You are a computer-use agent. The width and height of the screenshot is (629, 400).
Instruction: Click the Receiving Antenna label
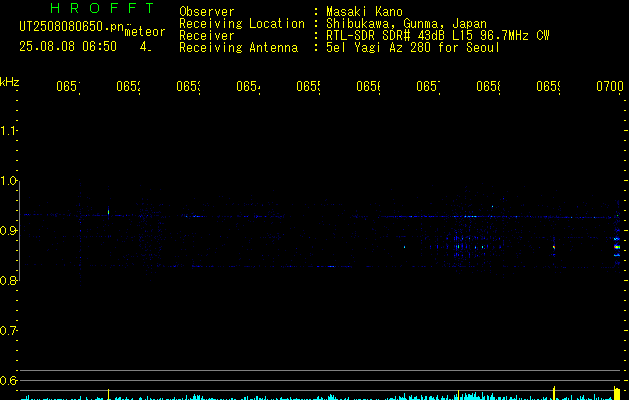pos(239,48)
